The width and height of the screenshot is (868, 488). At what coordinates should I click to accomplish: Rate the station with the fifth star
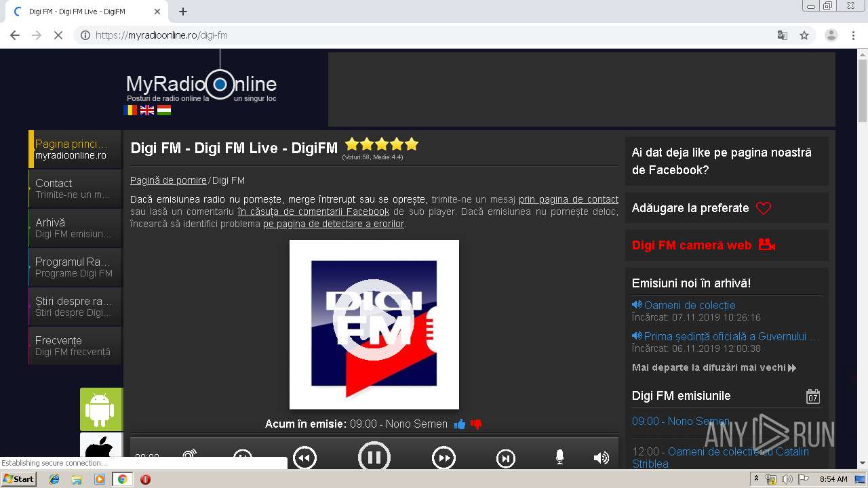[412, 144]
